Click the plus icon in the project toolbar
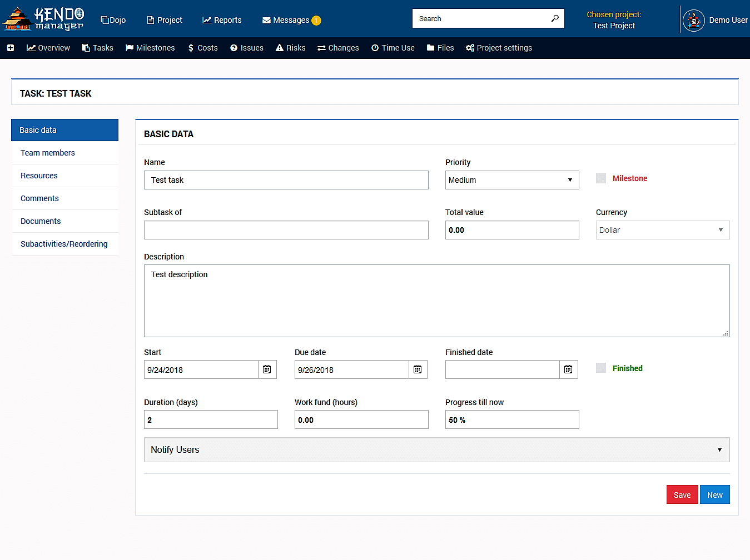 (11, 48)
